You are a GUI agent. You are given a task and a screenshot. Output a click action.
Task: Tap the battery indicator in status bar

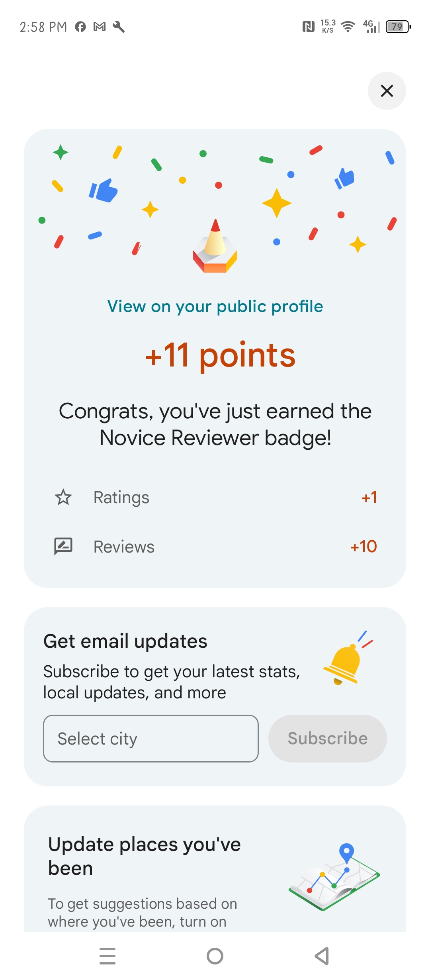point(398,27)
